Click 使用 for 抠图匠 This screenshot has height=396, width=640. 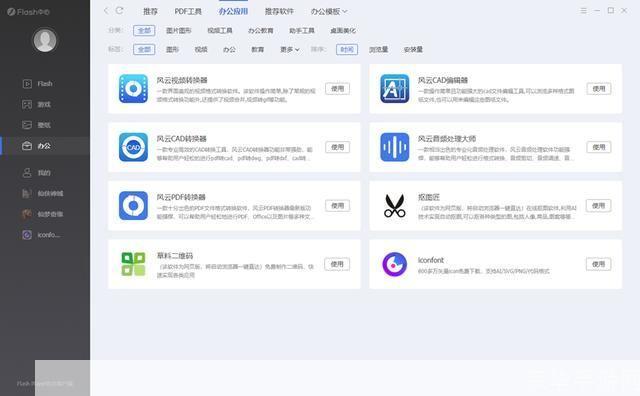point(599,205)
